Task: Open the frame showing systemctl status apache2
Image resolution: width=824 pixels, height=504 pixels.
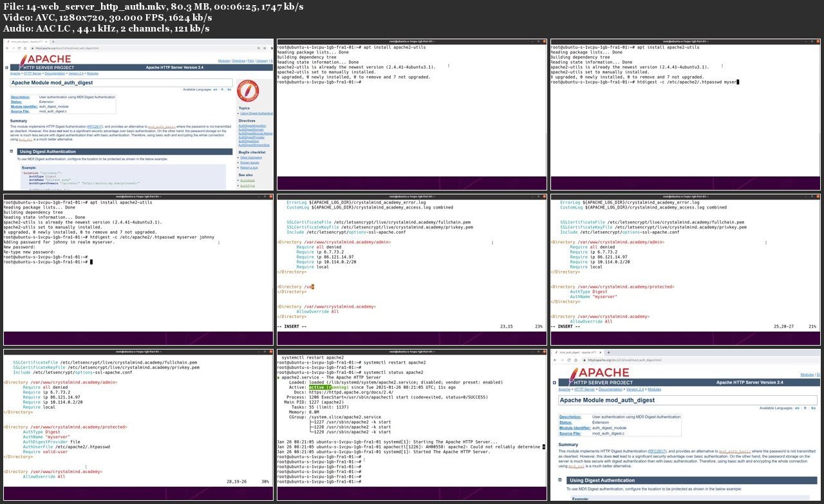Action: click(412, 425)
